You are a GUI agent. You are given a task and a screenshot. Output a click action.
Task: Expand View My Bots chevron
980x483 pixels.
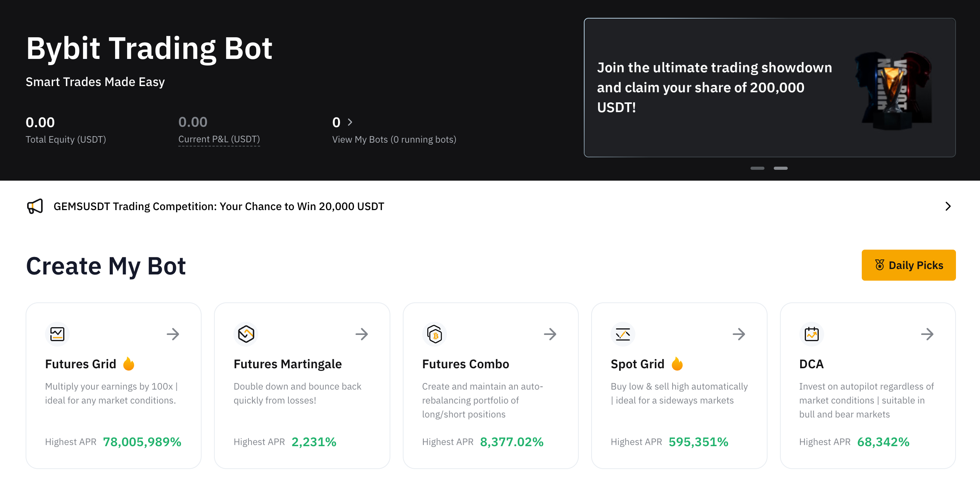pyautogui.click(x=350, y=122)
